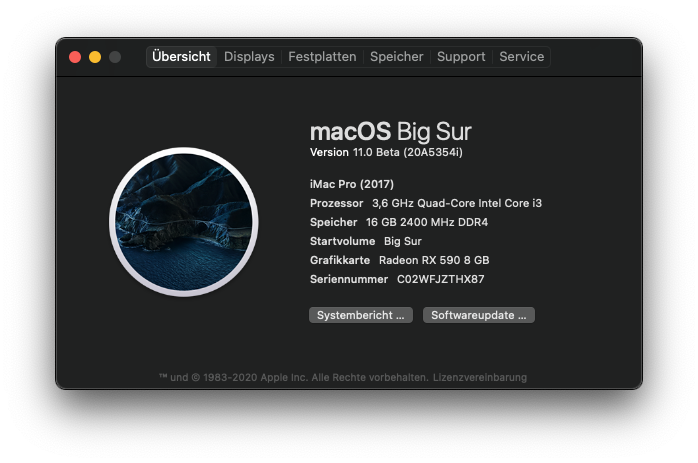Click the macOS Big Sur logo image
This screenshot has width=698, height=463.
tap(184, 222)
